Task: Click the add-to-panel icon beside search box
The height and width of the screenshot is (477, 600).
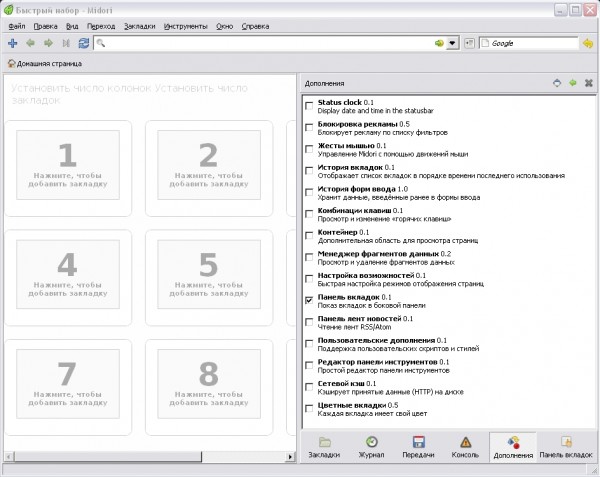Action: [469, 43]
